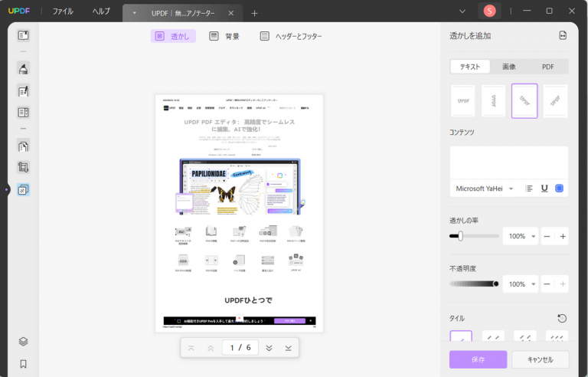Image resolution: width=588 pixels, height=377 pixels.
Task: Open the Organize pages tool in sidebar
Action: click(23, 146)
